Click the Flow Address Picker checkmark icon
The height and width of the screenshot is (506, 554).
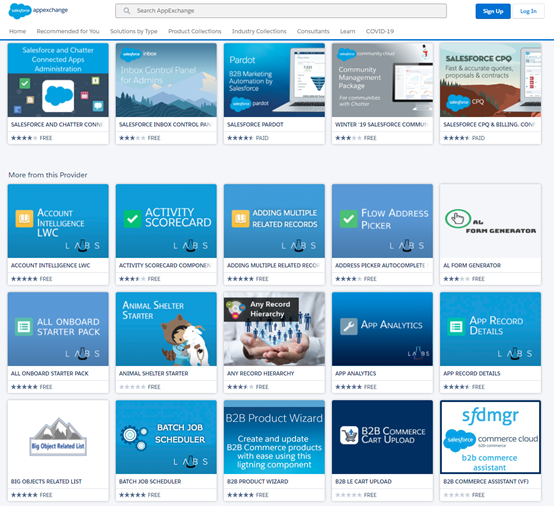(349, 218)
